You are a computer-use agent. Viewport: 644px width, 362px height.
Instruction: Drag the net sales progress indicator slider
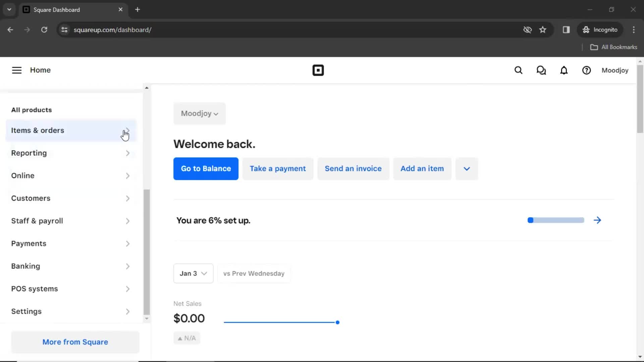click(337, 322)
